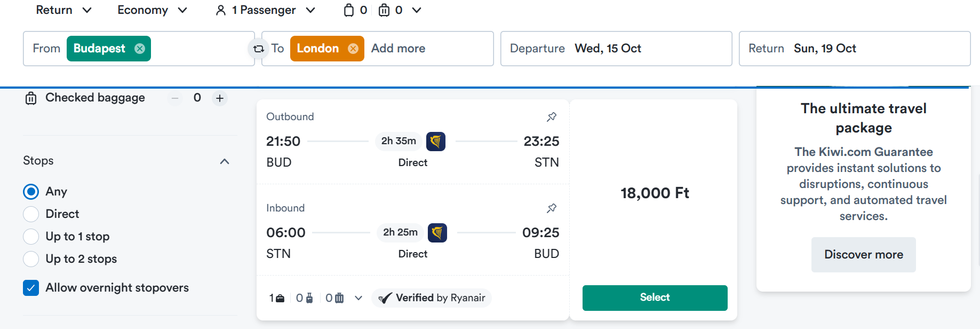Pin the Inbound flight

(552, 208)
